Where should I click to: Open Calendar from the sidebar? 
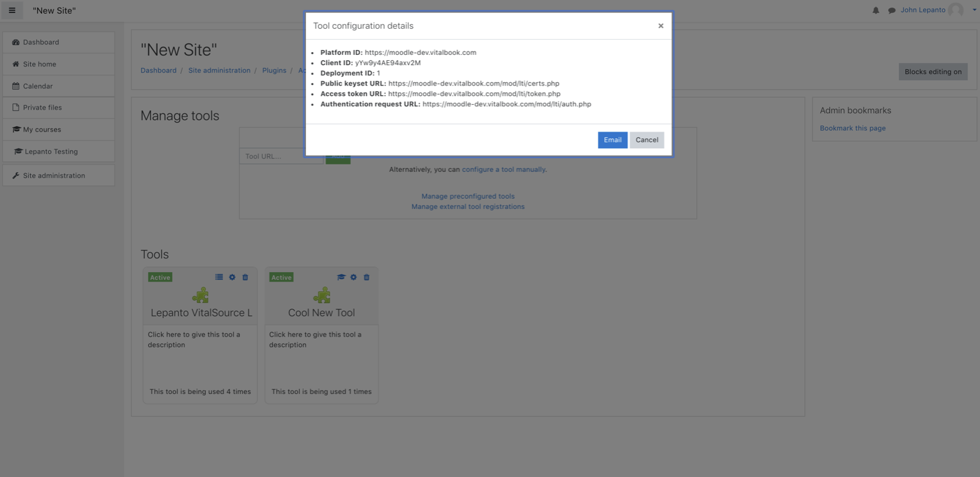pyautogui.click(x=58, y=86)
